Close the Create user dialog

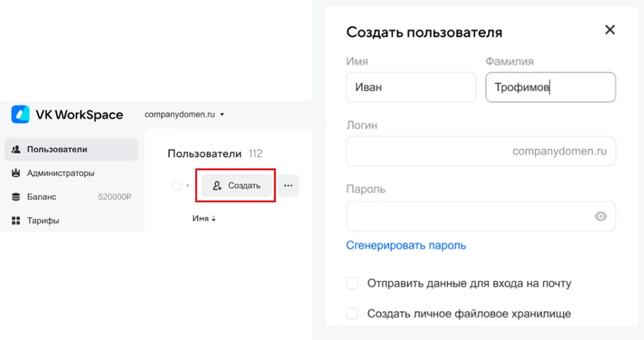[610, 30]
